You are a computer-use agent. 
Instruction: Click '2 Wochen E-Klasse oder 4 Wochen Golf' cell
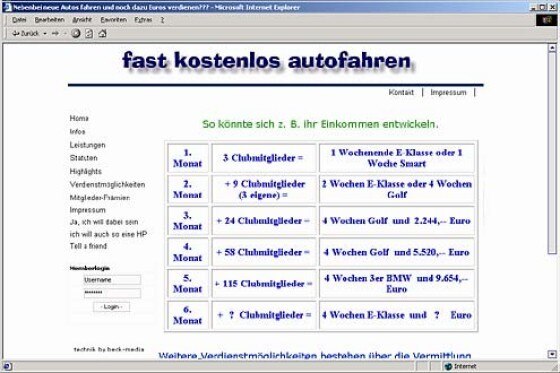tap(397, 189)
